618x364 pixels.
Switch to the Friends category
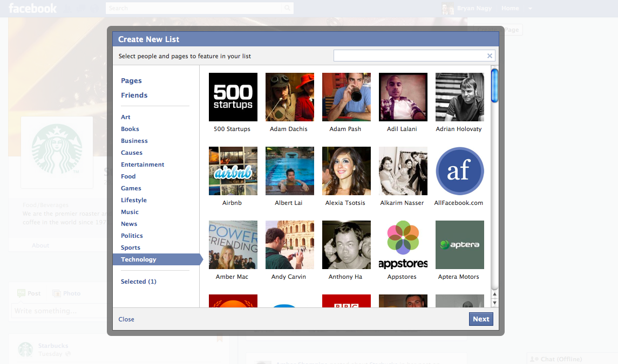(134, 95)
